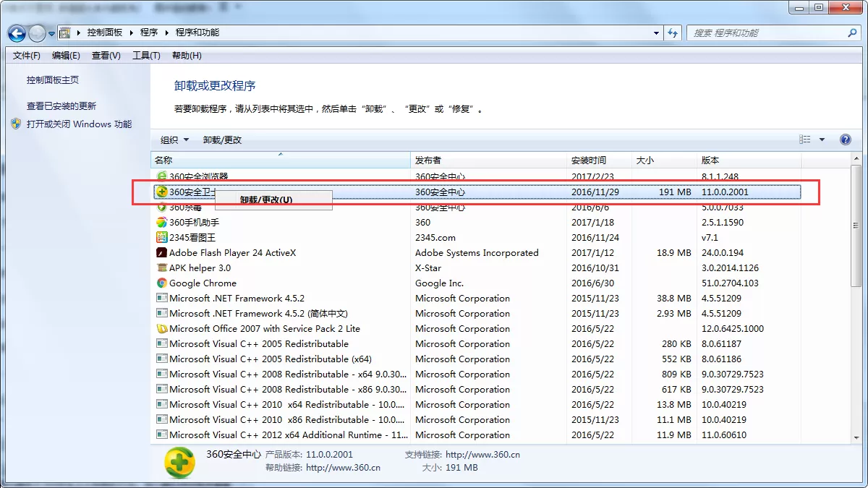Image resolution: width=868 pixels, height=488 pixels.
Task: Click the large 360 logo in details pane
Action: [179, 462]
